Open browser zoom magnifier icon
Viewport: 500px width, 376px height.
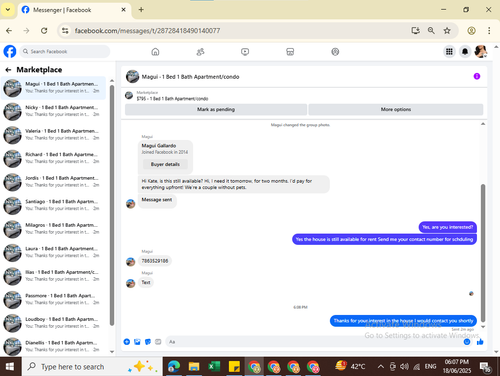coord(431,31)
